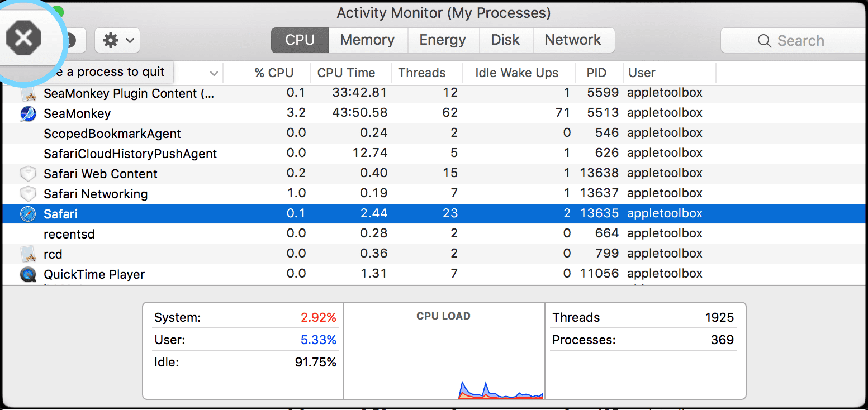Sort by the % CPU column header
This screenshot has width=868, height=410.
(273, 73)
